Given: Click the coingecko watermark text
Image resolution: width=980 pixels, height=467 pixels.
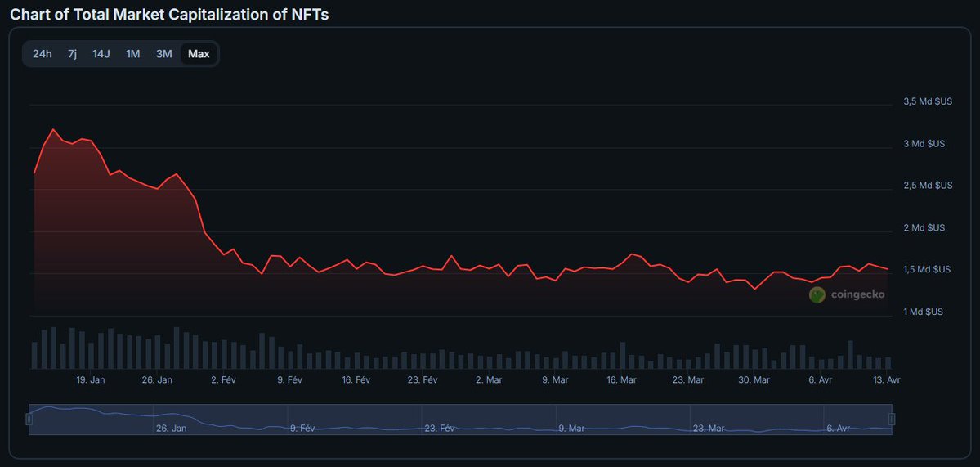Looking at the screenshot, I should click(857, 295).
